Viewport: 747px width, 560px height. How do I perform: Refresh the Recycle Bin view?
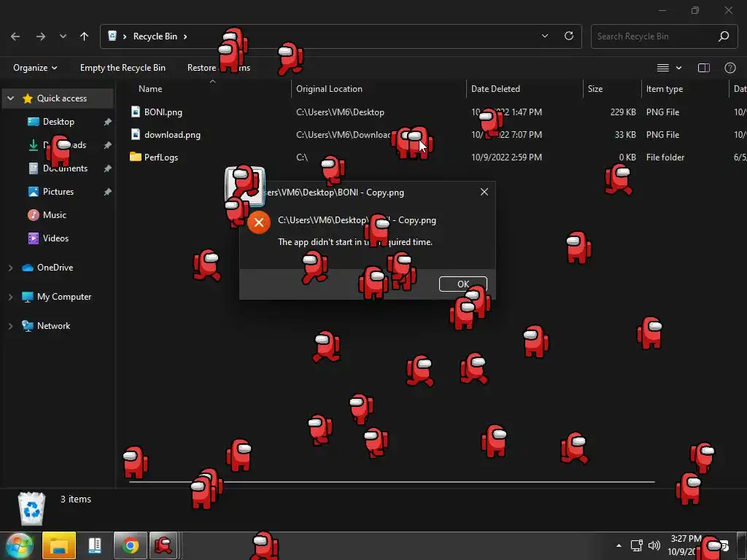[x=569, y=36]
